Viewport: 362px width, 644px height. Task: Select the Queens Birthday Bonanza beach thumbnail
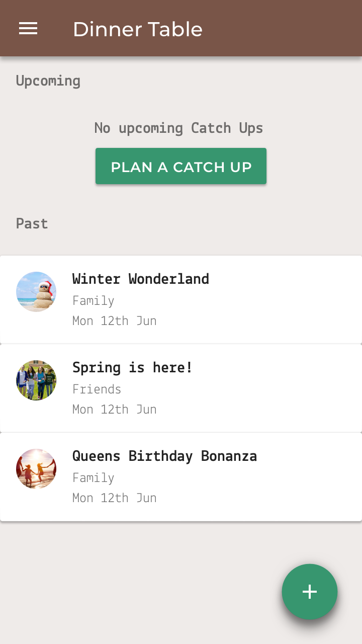pos(36,469)
